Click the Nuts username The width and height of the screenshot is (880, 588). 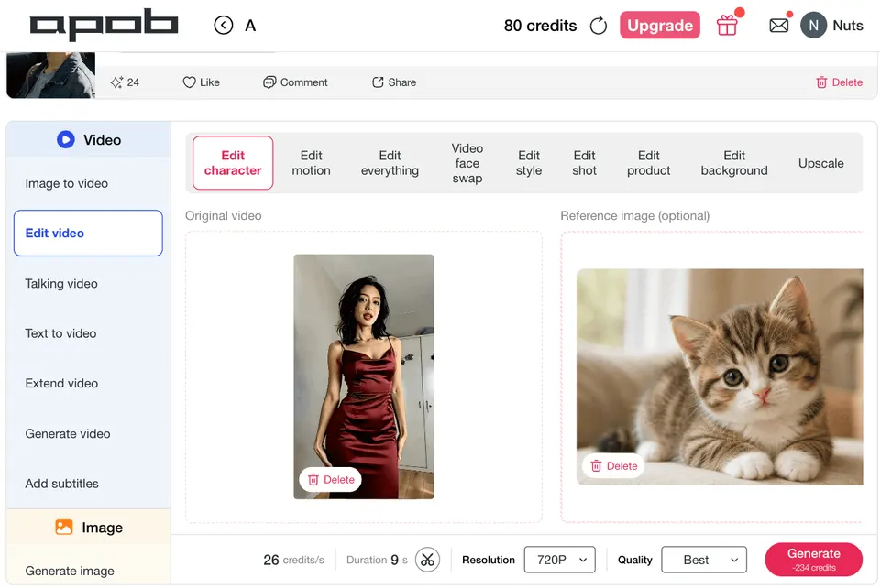(x=847, y=26)
